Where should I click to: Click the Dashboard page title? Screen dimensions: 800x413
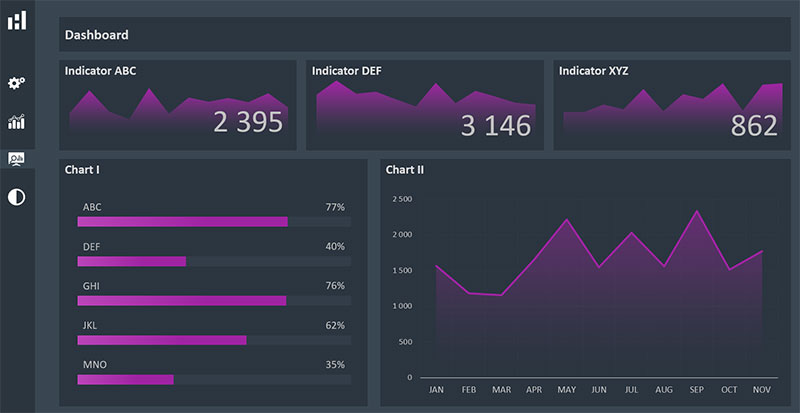click(97, 35)
